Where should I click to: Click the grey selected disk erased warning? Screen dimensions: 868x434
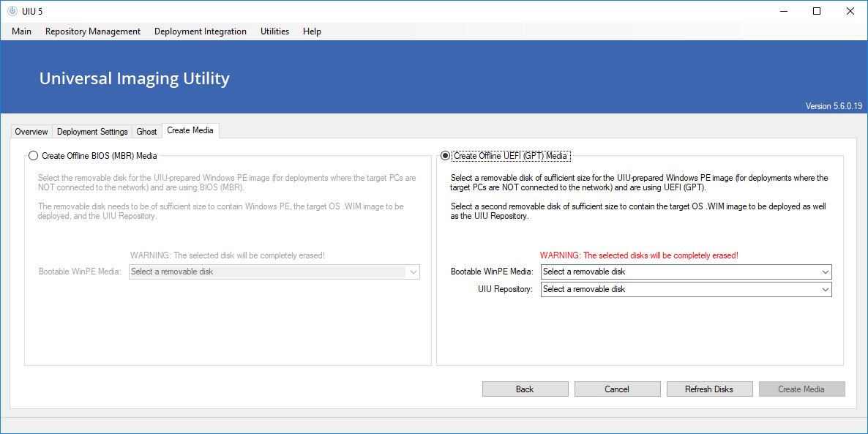228,255
